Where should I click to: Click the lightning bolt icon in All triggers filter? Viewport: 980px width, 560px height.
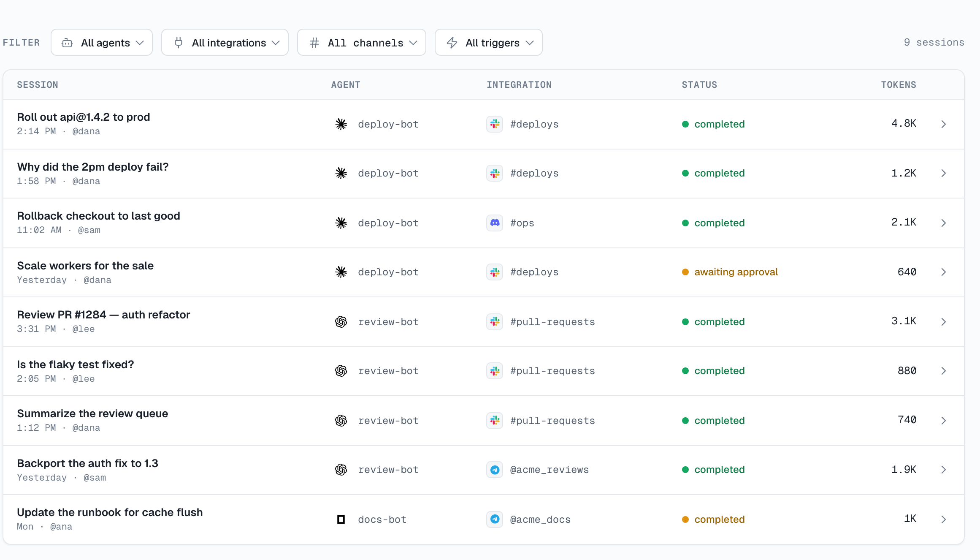(x=452, y=43)
